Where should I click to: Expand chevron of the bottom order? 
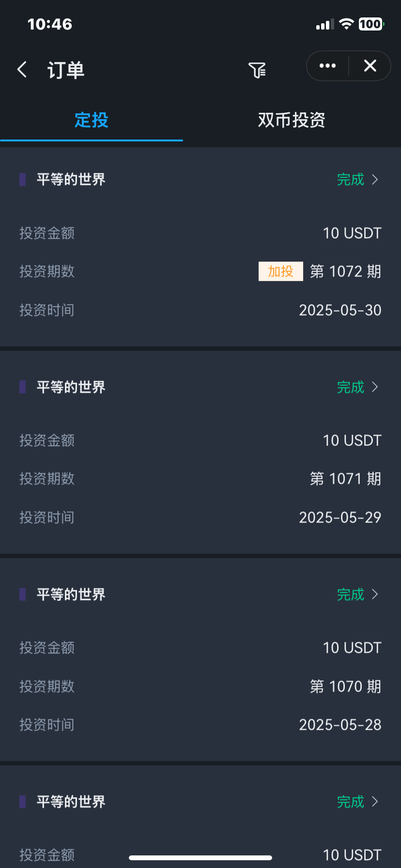click(x=375, y=802)
